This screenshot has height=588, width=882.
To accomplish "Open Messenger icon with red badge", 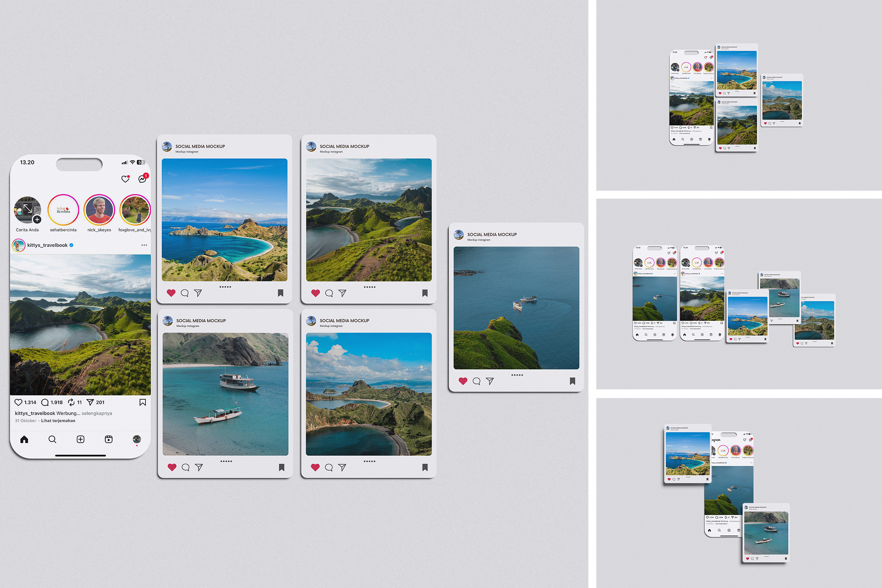I will pyautogui.click(x=142, y=179).
